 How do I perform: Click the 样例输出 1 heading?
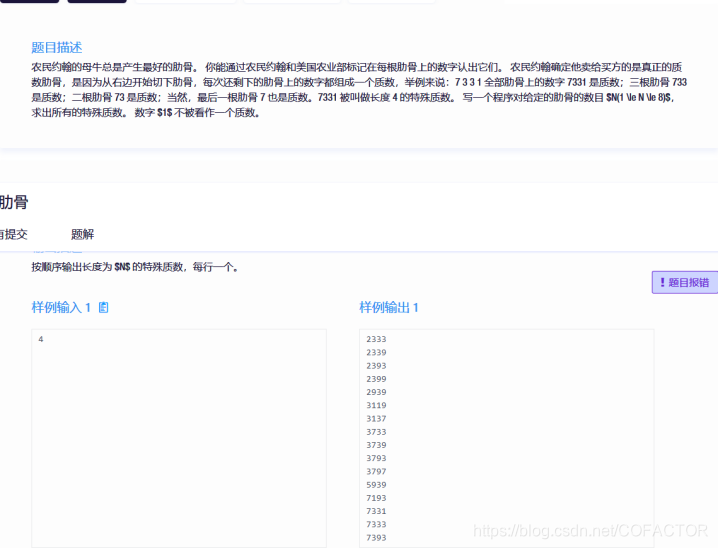(x=389, y=308)
